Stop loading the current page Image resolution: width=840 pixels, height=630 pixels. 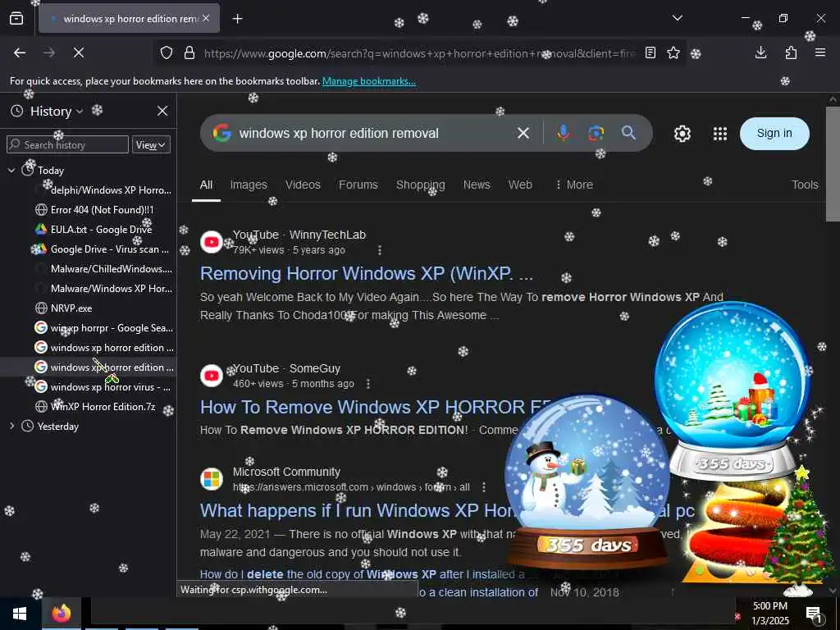coord(78,52)
